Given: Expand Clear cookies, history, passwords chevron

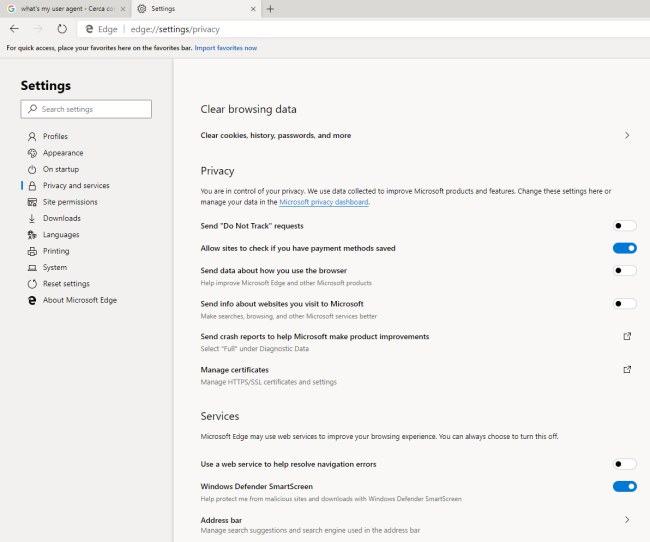Looking at the screenshot, I should [x=627, y=135].
